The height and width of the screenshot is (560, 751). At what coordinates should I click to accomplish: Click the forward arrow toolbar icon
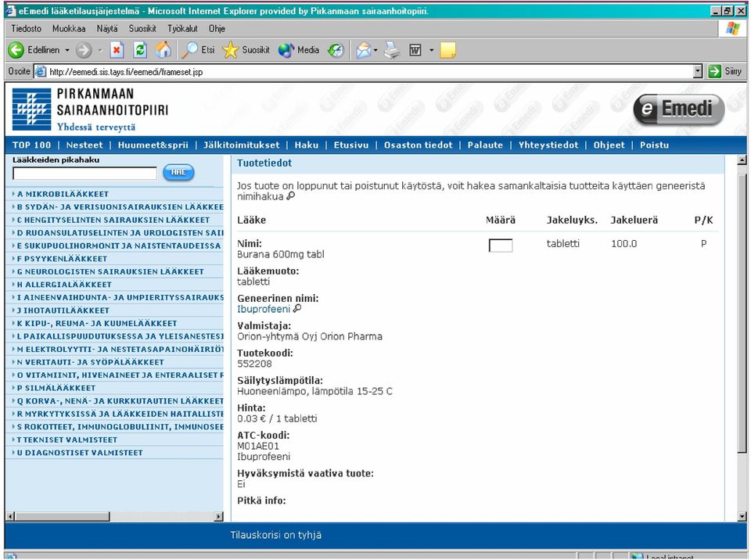pyautogui.click(x=84, y=50)
